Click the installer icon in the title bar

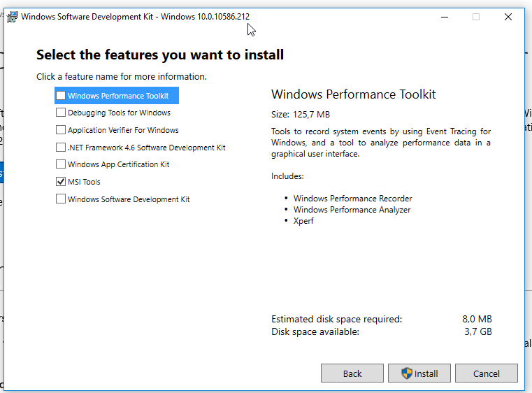click(13, 17)
